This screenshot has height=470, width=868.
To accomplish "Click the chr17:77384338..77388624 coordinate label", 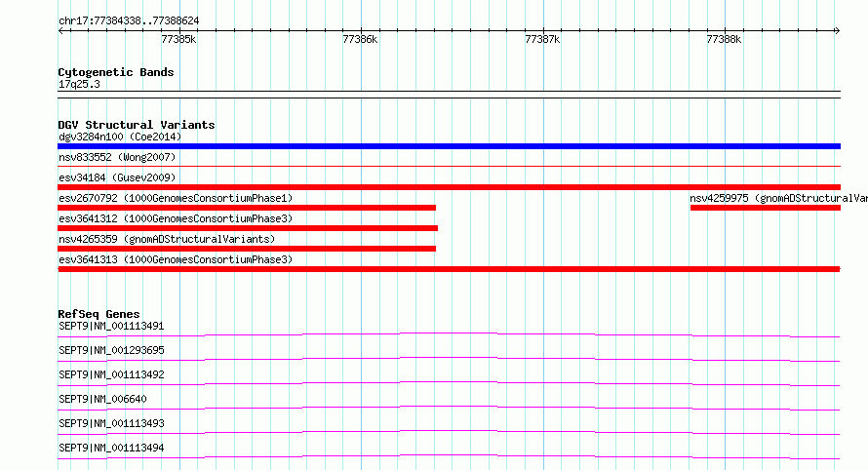I will coord(129,21).
